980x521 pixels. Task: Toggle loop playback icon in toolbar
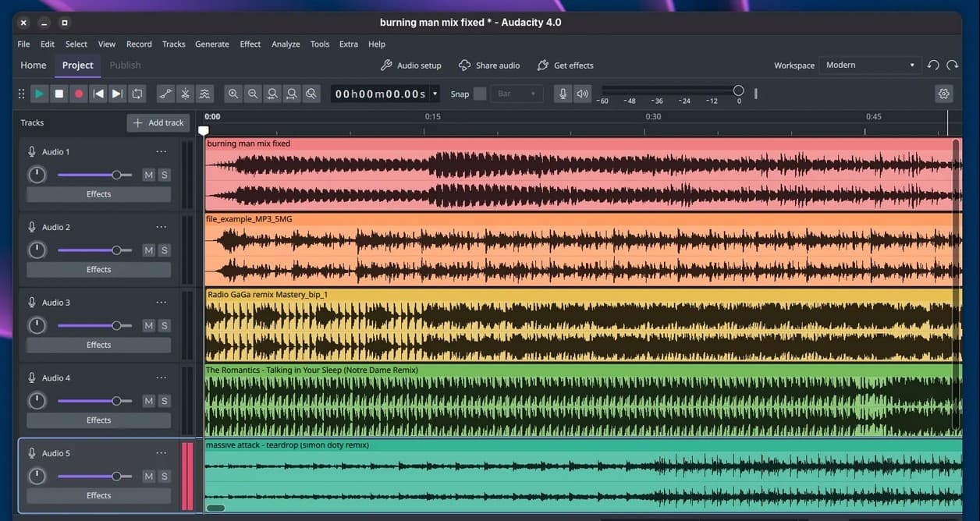(137, 94)
